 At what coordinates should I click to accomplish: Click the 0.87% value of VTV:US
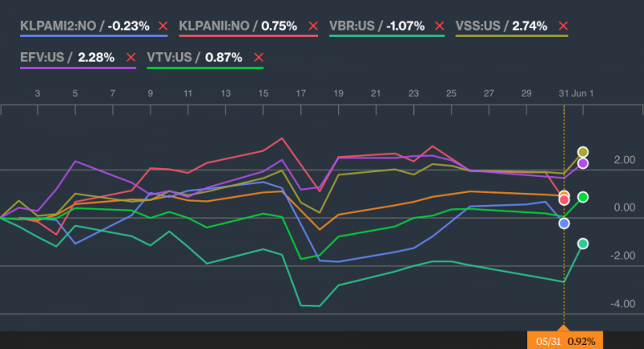pos(224,57)
